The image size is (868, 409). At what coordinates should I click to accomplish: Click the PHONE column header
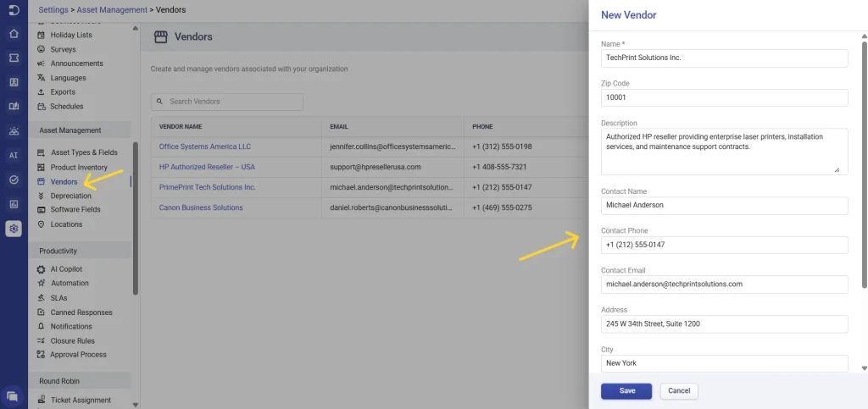pyautogui.click(x=482, y=126)
